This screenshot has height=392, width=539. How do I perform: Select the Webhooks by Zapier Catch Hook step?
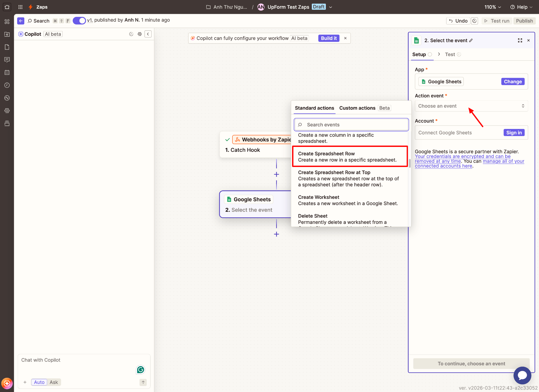255,145
